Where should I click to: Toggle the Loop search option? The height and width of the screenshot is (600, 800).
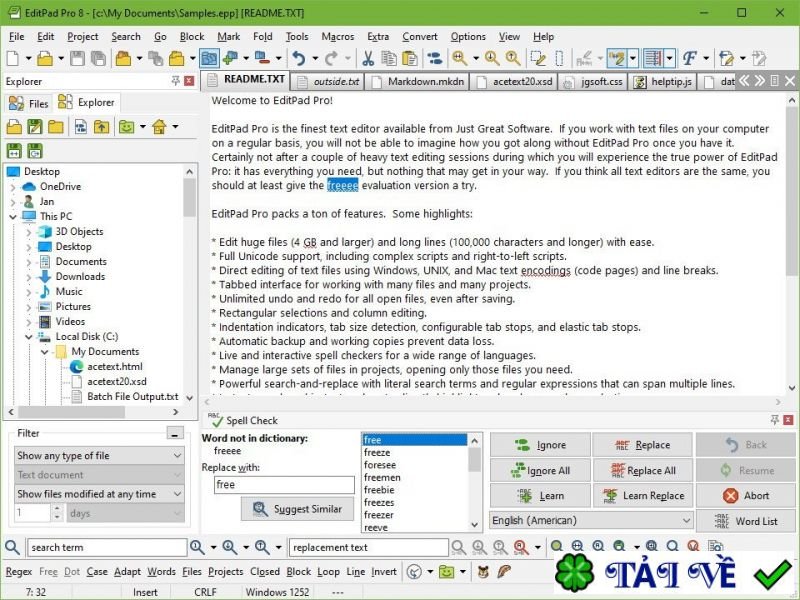click(329, 572)
